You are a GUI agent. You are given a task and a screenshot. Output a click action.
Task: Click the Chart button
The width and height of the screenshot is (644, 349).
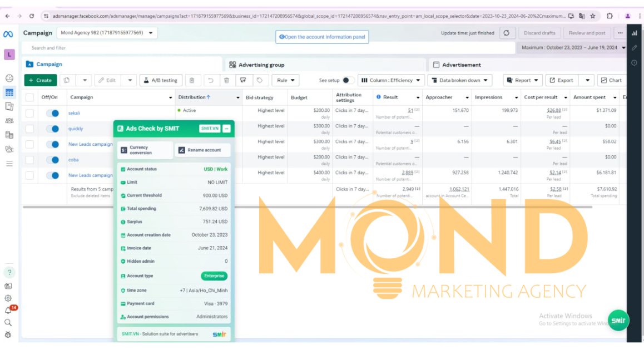[x=611, y=80]
